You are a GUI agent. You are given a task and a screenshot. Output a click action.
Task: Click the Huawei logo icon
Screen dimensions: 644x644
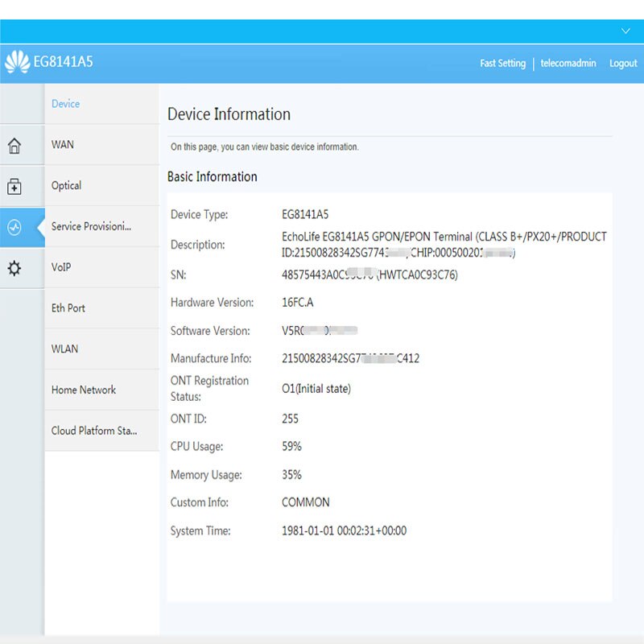(x=17, y=62)
